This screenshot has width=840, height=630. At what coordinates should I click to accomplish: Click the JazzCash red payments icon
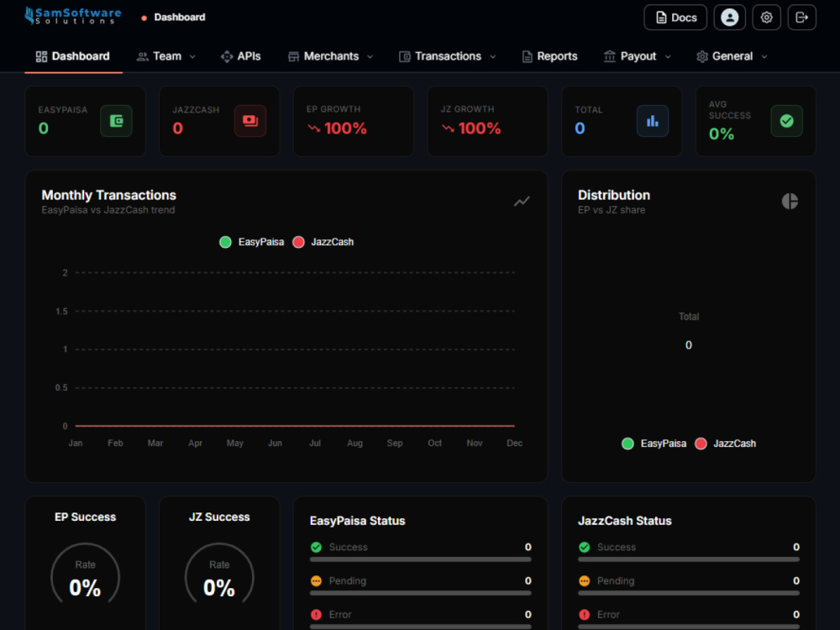pyautogui.click(x=250, y=121)
